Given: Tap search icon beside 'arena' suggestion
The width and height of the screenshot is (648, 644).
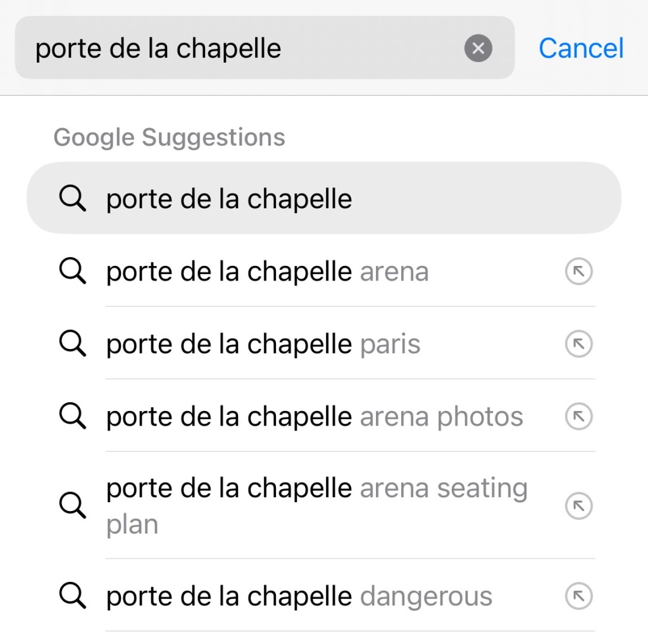Looking at the screenshot, I should pos(73,272).
